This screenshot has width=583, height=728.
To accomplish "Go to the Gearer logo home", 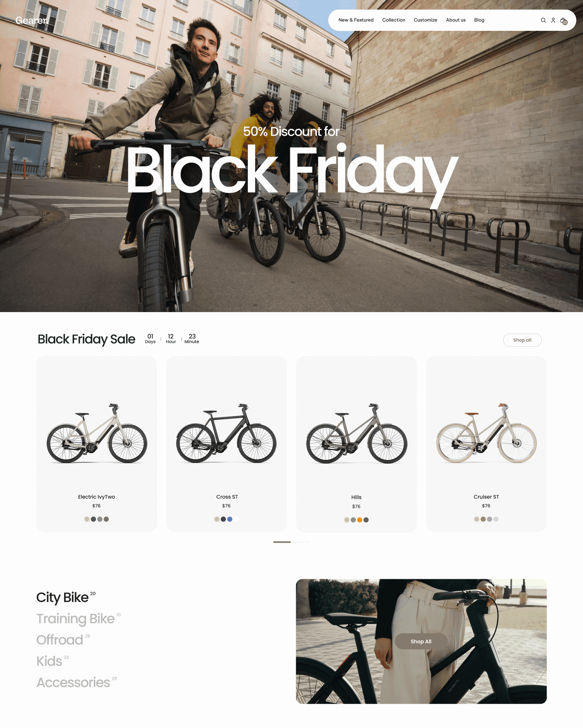I will click(x=31, y=20).
